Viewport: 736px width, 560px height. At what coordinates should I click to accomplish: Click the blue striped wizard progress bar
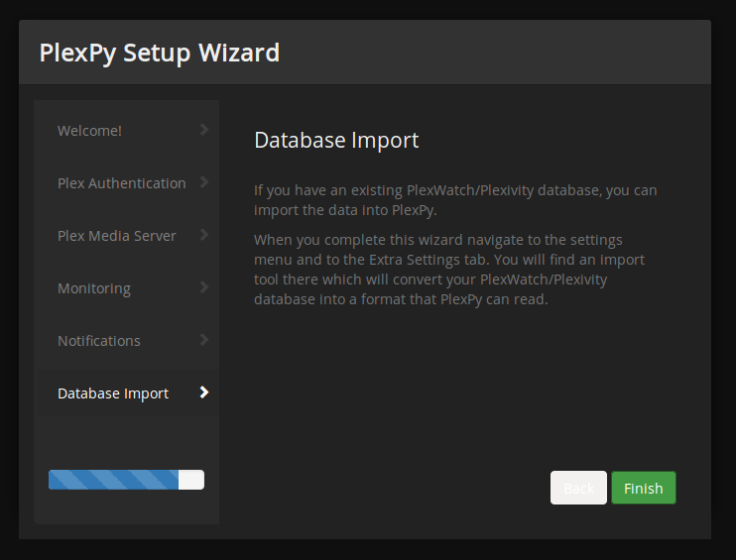click(x=126, y=480)
